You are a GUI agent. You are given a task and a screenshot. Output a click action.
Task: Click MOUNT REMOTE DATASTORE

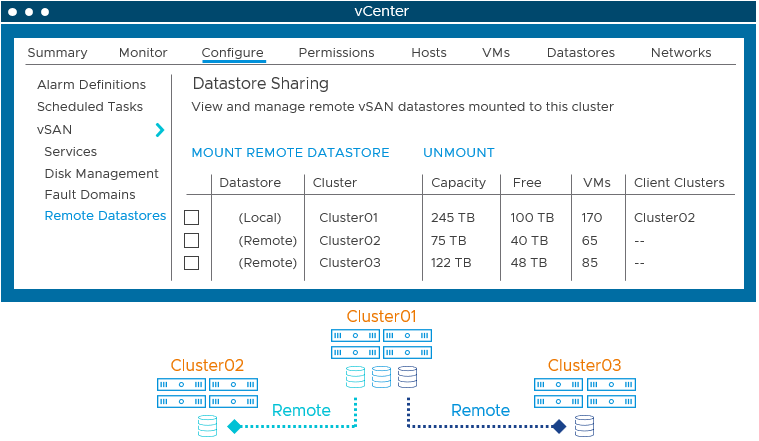[290, 153]
